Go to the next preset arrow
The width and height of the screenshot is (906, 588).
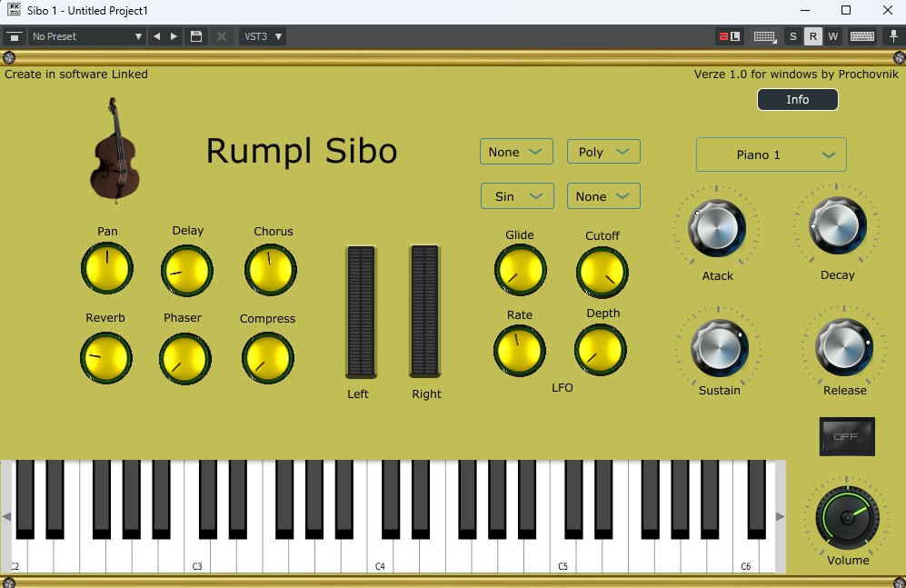[174, 36]
